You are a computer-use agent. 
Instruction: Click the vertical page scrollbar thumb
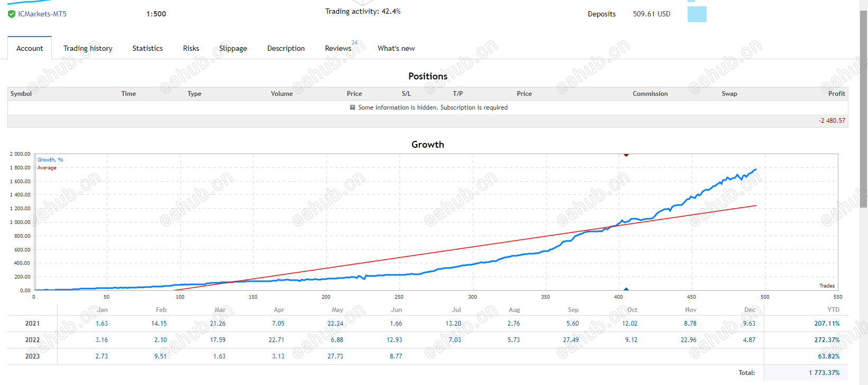pos(863,106)
